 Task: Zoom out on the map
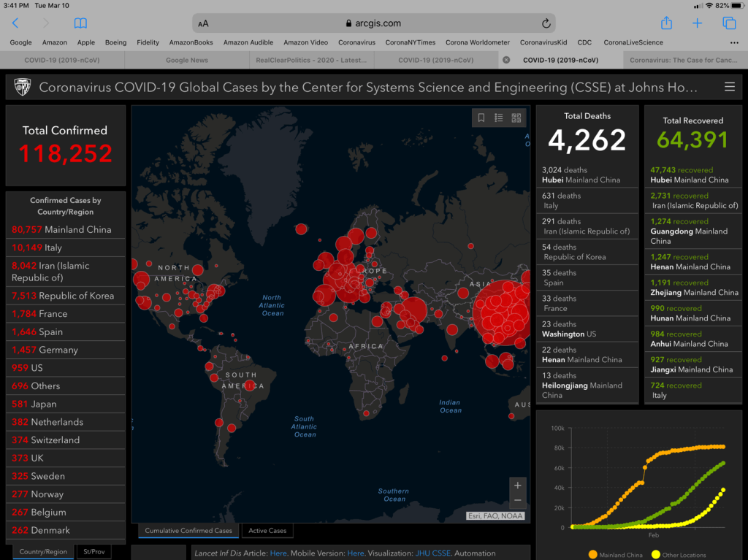coord(518,501)
